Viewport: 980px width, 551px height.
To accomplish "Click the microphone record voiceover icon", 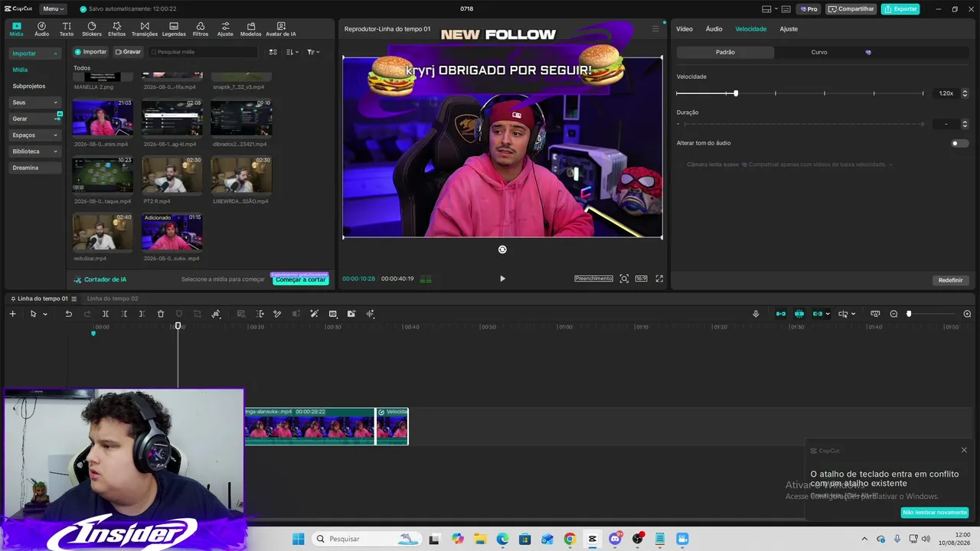I will [756, 314].
